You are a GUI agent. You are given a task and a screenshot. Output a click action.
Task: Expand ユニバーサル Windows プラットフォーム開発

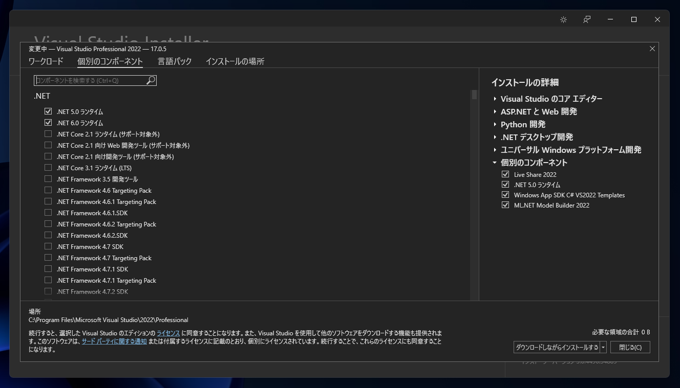pyautogui.click(x=495, y=150)
